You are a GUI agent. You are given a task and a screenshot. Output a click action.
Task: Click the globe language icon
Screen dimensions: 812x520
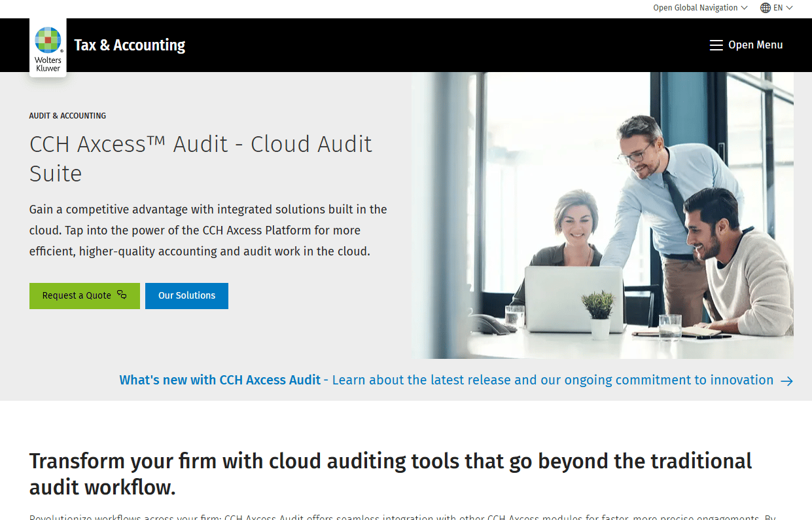tap(766, 8)
